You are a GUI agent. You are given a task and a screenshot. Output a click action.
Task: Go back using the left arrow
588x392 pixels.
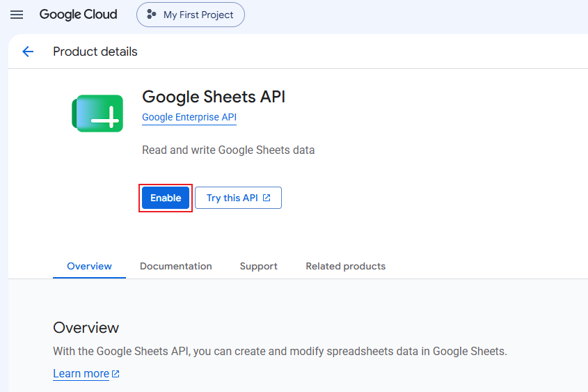pos(28,52)
